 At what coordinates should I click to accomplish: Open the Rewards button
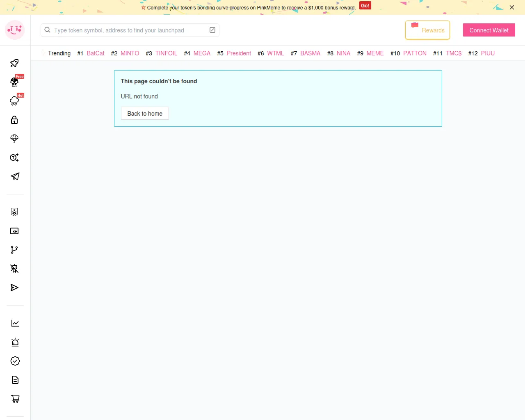point(427,30)
